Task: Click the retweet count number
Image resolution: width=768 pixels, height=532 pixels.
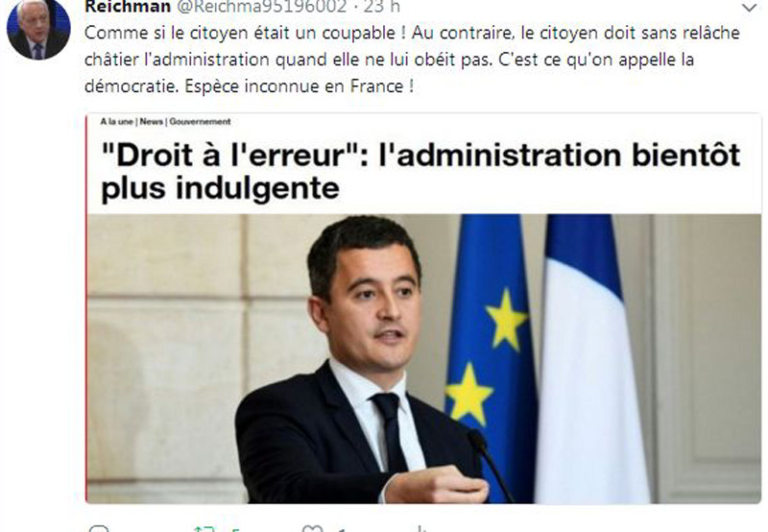Action: [235, 529]
